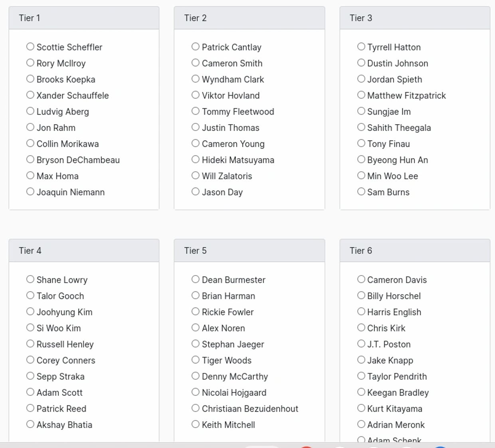Select Corey Conners radio button

[30, 360]
